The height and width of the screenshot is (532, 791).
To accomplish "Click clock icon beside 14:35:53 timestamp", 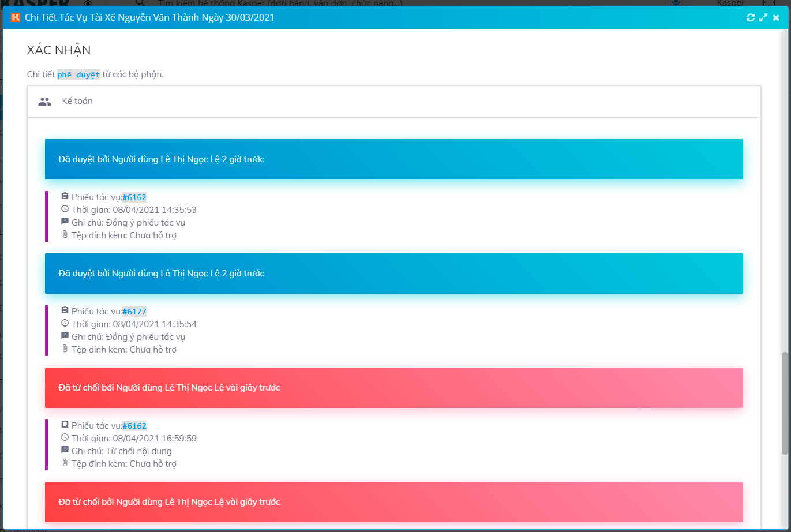I will point(65,209).
